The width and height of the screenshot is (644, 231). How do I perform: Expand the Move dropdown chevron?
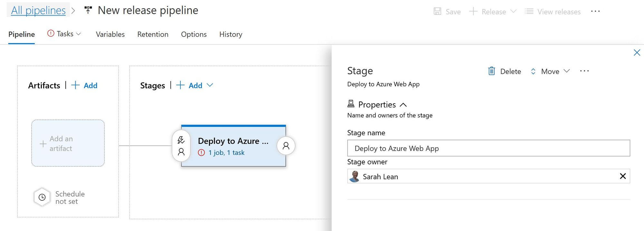[567, 71]
